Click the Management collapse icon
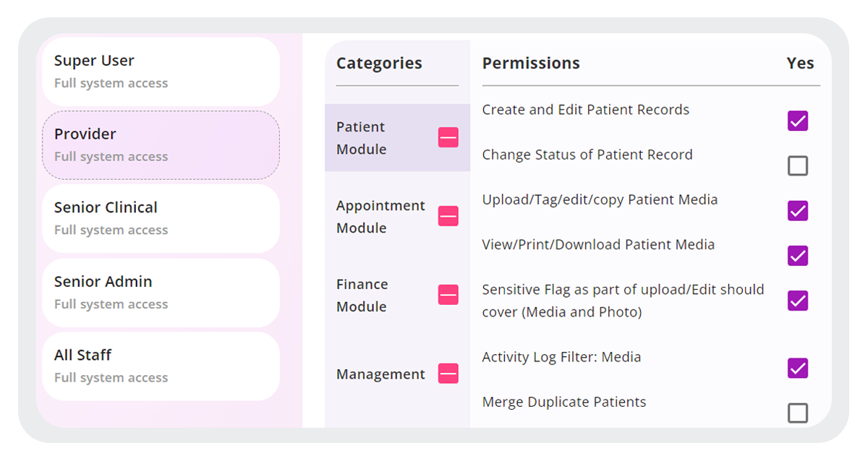Screen dimensions: 868x461 click(448, 374)
